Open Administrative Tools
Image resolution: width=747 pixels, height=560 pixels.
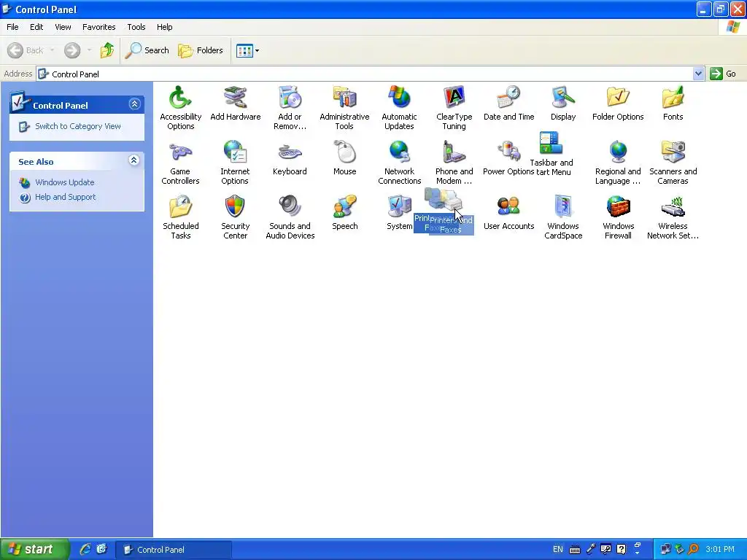[344, 98]
